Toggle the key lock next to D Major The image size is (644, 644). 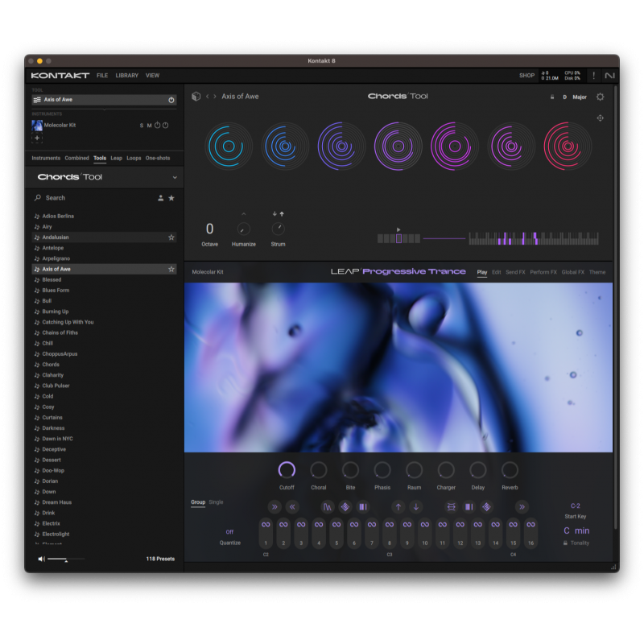(552, 97)
